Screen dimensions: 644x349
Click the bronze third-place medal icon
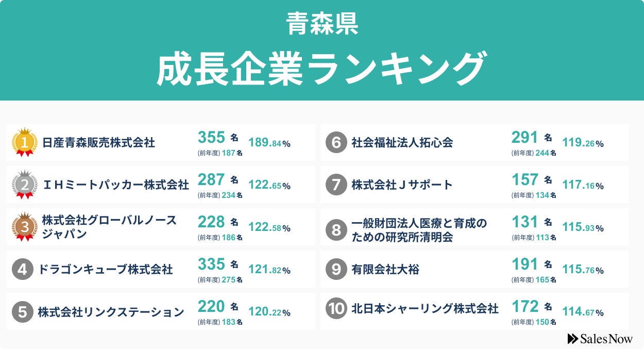[24, 227]
